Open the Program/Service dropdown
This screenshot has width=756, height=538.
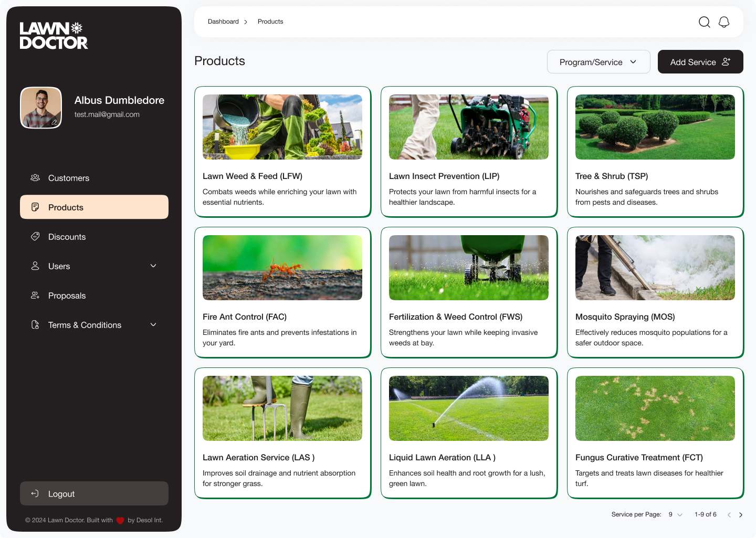tap(598, 62)
